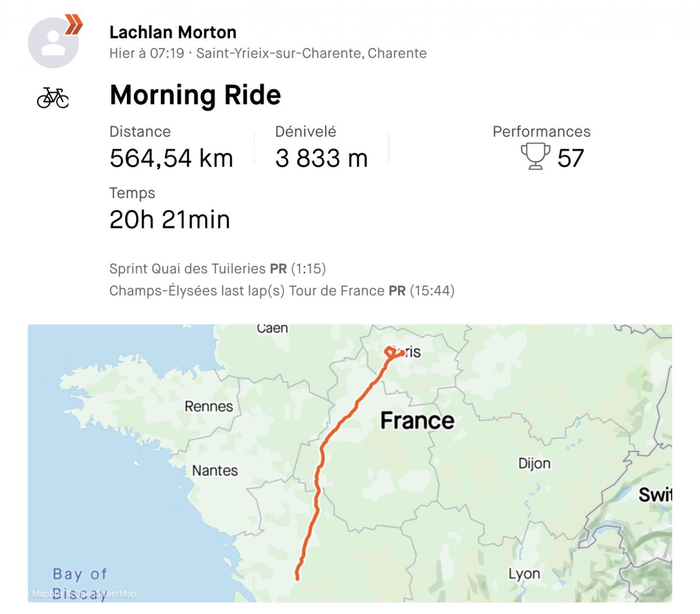This screenshot has width=700, height=614.
Task: Click the Saint-Yrieix-sur-Charente location text
Action: (x=311, y=53)
